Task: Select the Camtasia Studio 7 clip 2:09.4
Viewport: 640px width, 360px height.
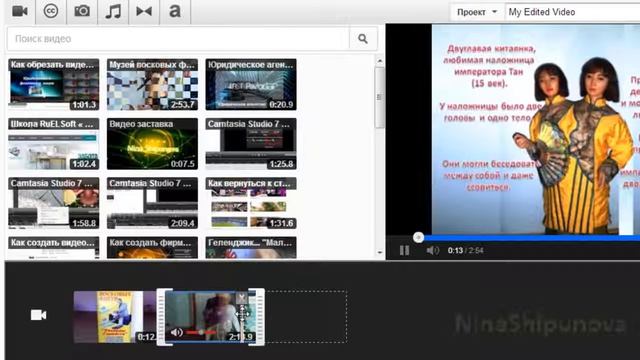Action: coord(152,203)
